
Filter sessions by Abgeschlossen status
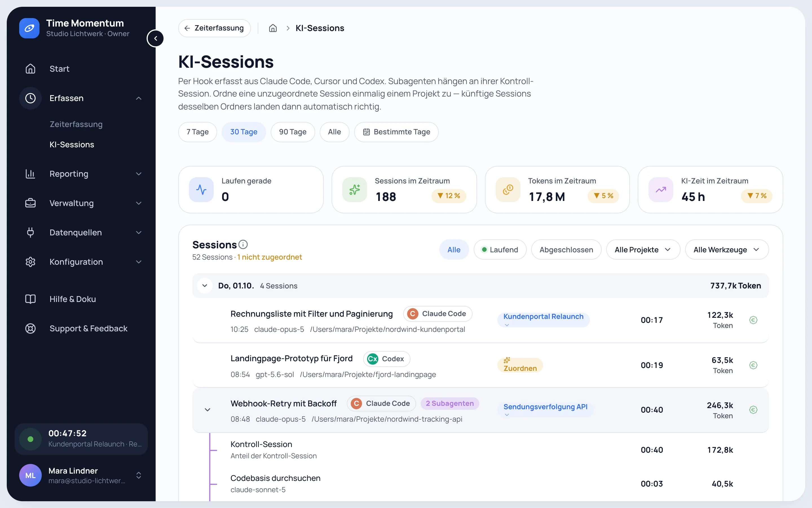566,250
